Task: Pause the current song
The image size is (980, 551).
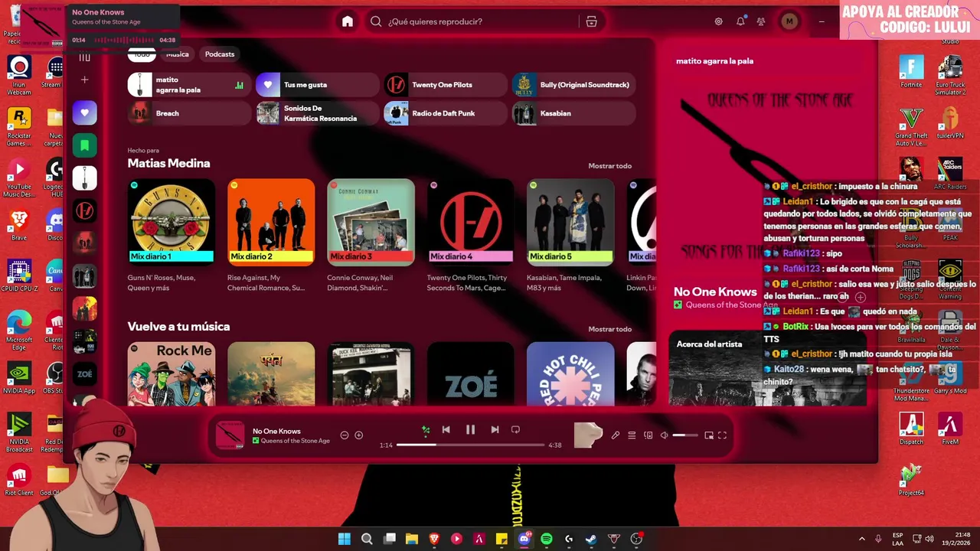Action: [x=470, y=430]
